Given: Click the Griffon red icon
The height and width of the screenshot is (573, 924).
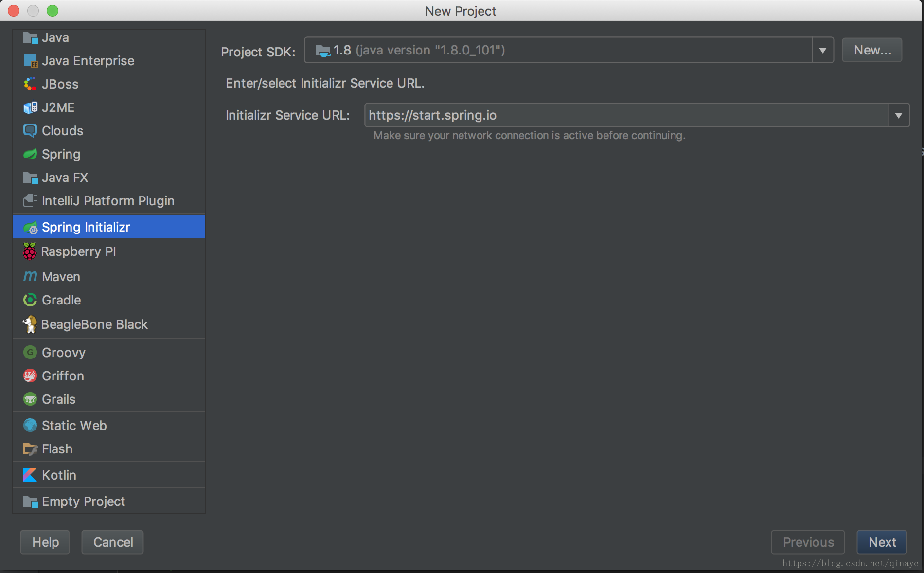Looking at the screenshot, I should [30, 376].
